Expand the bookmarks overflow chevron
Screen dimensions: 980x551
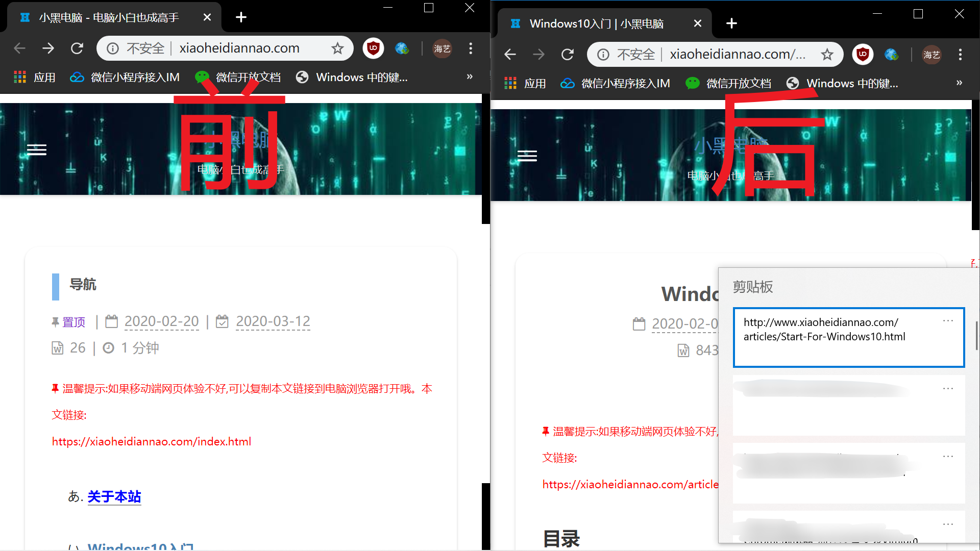tap(469, 77)
